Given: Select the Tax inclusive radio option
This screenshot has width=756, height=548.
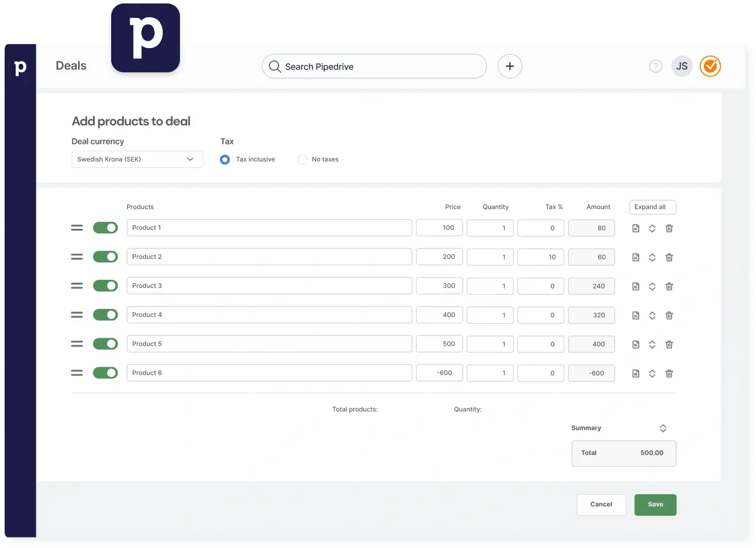Looking at the screenshot, I should [x=225, y=159].
